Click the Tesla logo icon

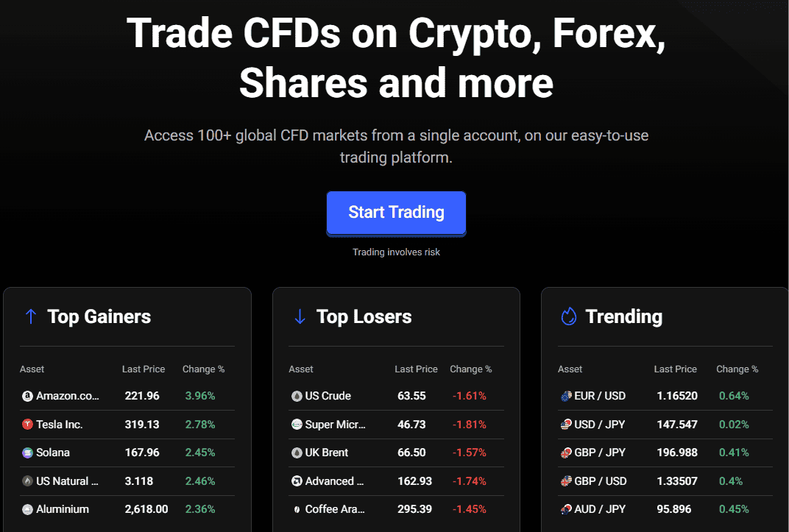tap(27, 425)
